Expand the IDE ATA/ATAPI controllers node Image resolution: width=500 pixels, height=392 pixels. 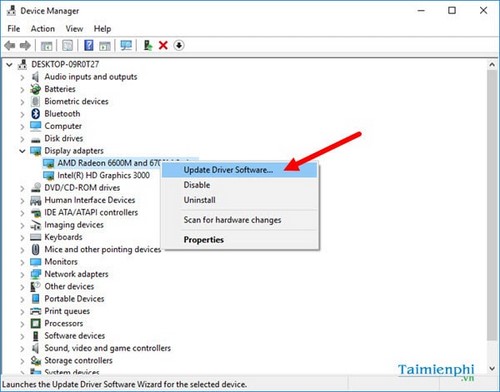coord(22,213)
